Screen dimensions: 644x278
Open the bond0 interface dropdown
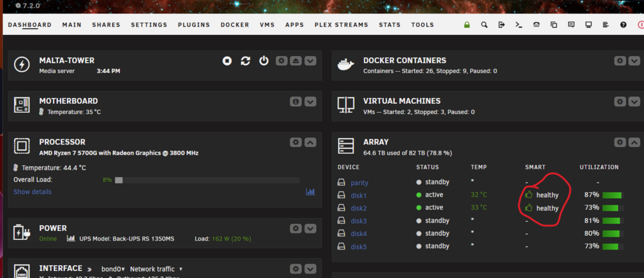(113, 269)
